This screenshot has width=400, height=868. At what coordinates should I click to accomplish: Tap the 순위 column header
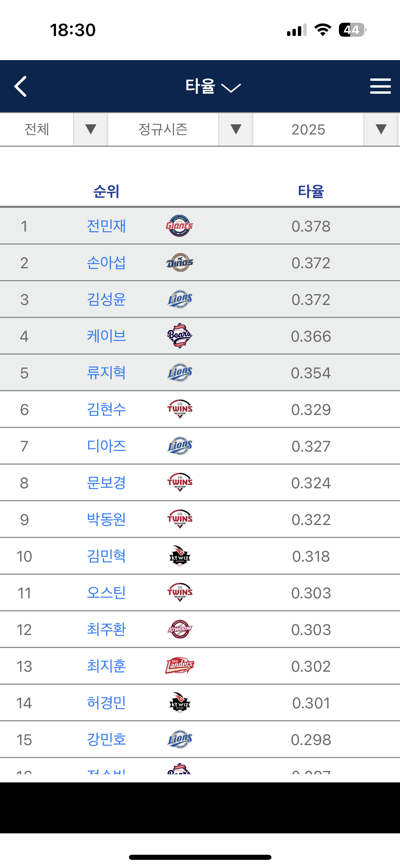(106, 192)
